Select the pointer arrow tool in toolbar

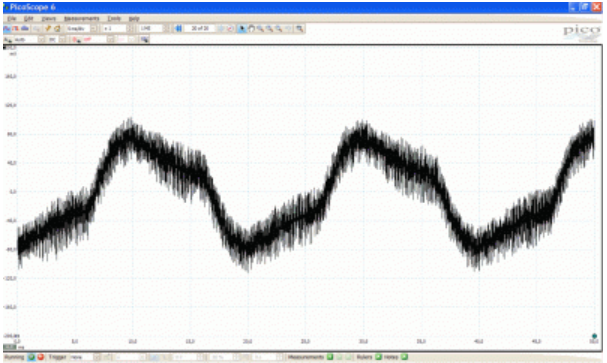(x=242, y=28)
